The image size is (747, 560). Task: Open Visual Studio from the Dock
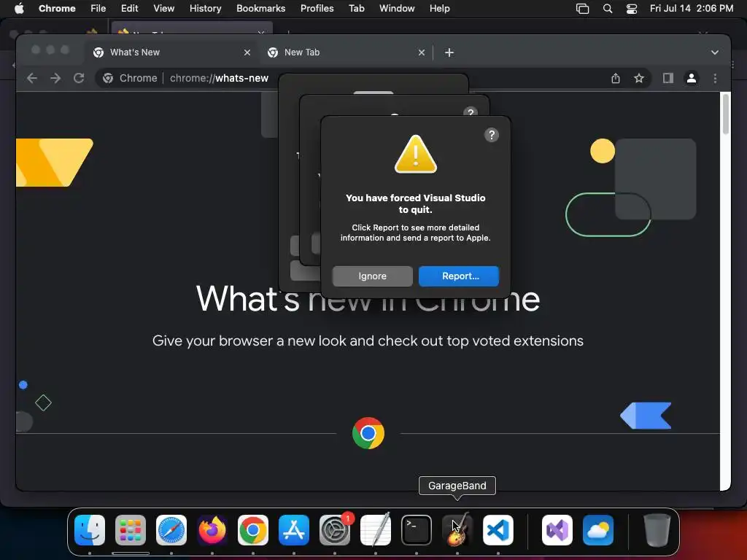pyautogui.click(x=557, y=530)
